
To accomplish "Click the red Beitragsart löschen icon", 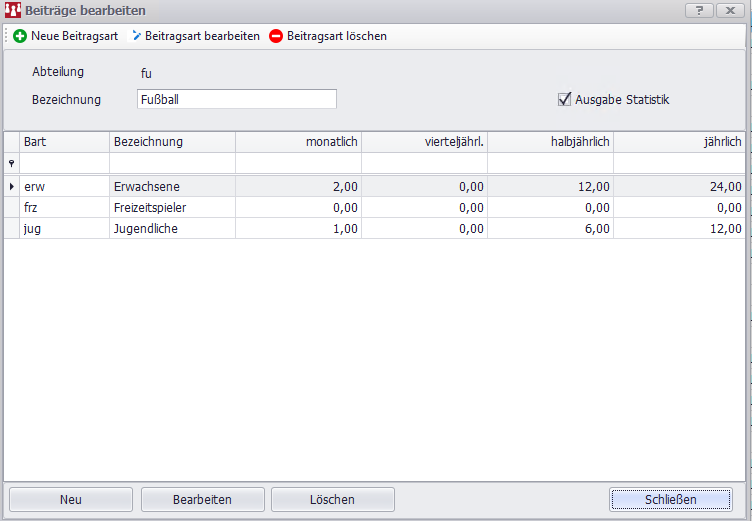I will click(x=276, y=36).
